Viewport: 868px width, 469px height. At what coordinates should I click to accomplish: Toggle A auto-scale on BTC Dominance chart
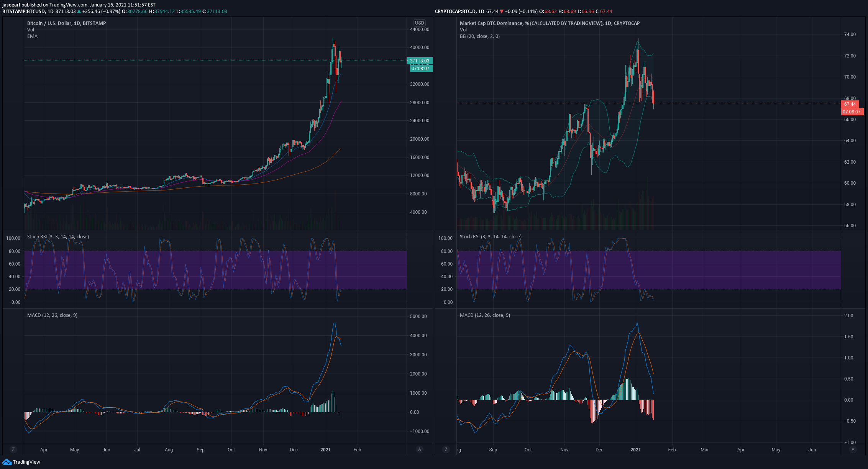point(853,449)
